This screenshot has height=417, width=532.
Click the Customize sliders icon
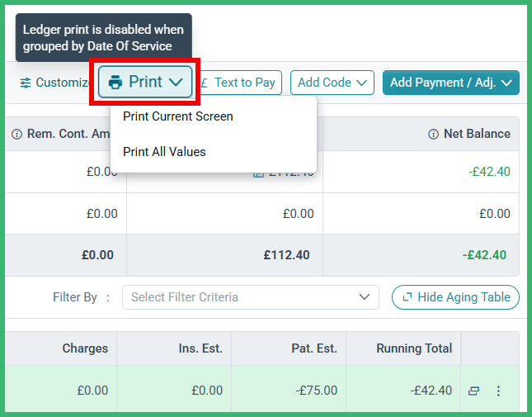tap(26, 83)
